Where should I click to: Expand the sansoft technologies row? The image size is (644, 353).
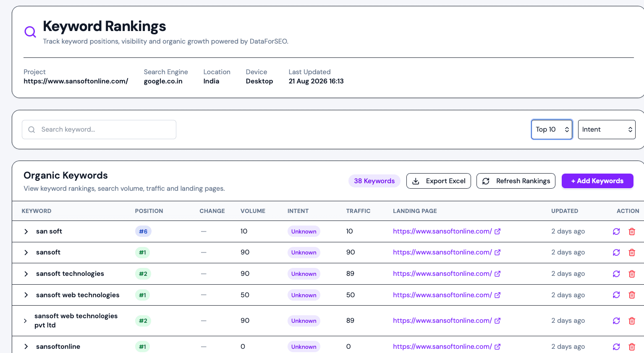(x=26, y=274)
